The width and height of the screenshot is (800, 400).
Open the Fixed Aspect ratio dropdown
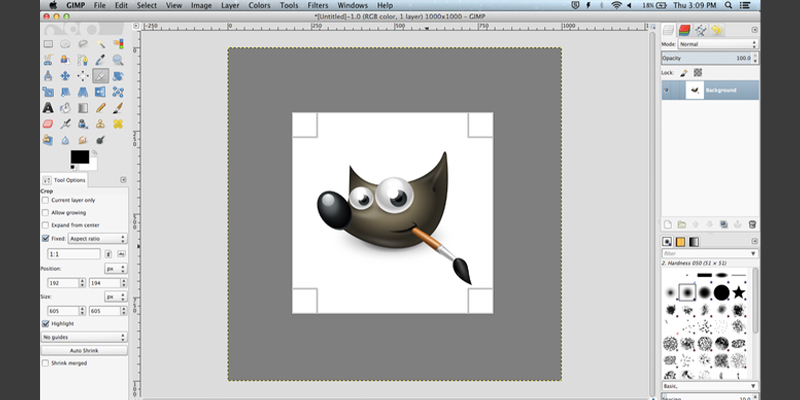point(97,238)
